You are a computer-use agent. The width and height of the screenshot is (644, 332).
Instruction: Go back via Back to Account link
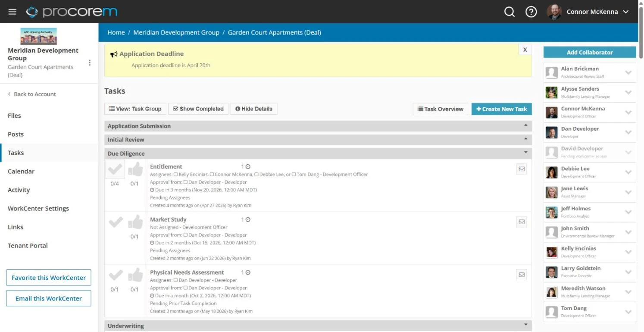coord(32,94)
